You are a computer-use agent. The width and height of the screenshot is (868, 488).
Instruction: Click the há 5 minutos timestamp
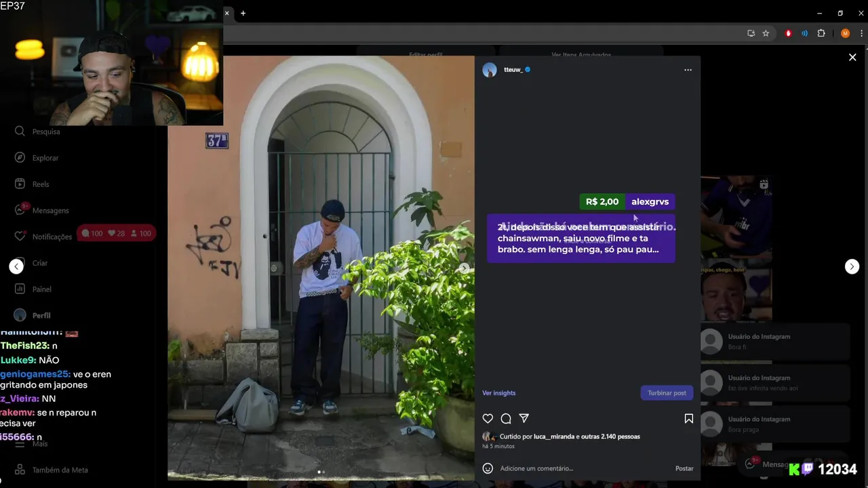498,447
